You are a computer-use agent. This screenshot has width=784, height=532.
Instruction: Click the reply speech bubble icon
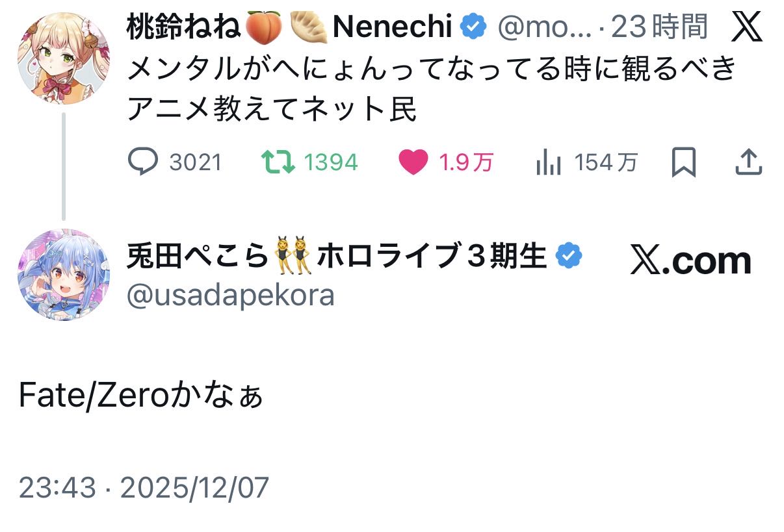(144, 162)
